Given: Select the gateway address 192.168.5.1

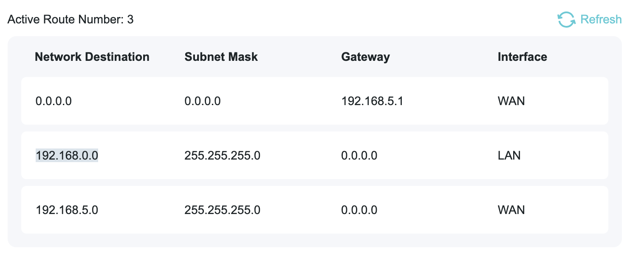Looking at the screenshot, I should click(372, 101).
